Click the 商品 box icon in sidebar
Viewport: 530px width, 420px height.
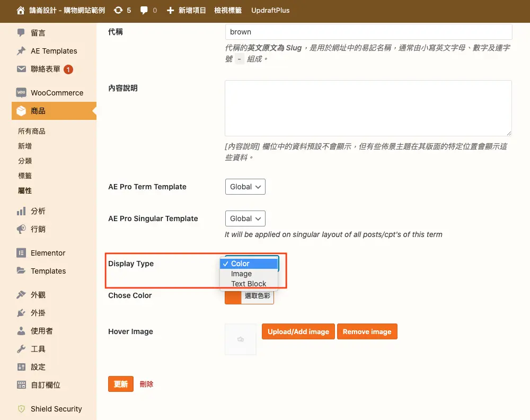[21, 111]
